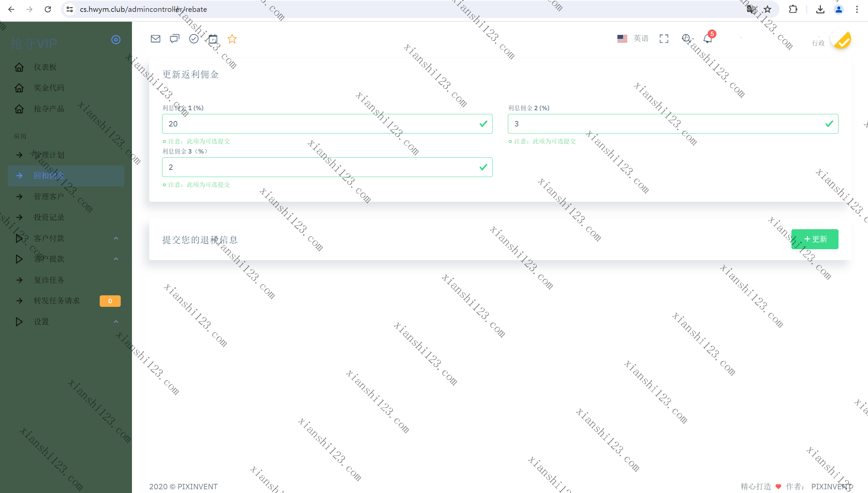868x493 pixels.
Task: Click arrow icon beside 投资记录
Action: tap(19, 217)
